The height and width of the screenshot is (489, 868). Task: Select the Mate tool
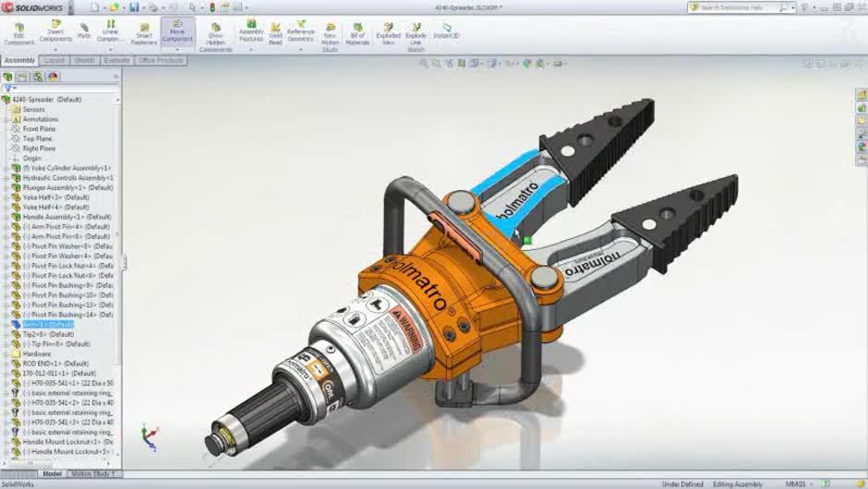84,30
